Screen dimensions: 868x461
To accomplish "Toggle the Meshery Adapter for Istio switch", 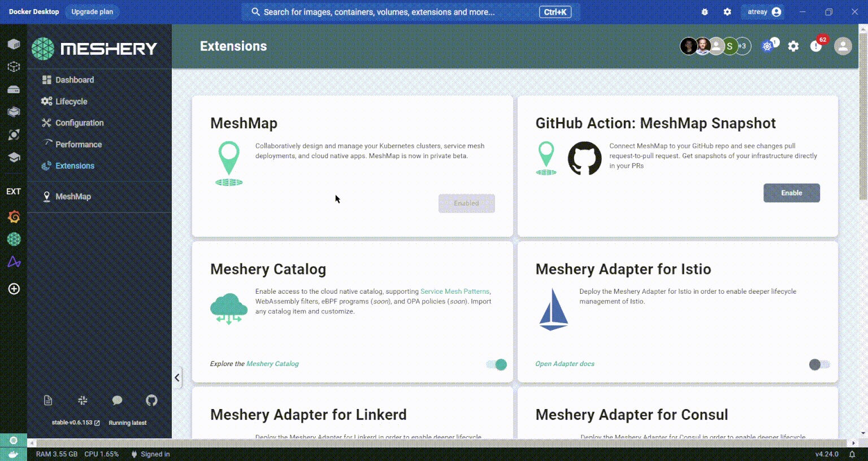I will (819, 364).
